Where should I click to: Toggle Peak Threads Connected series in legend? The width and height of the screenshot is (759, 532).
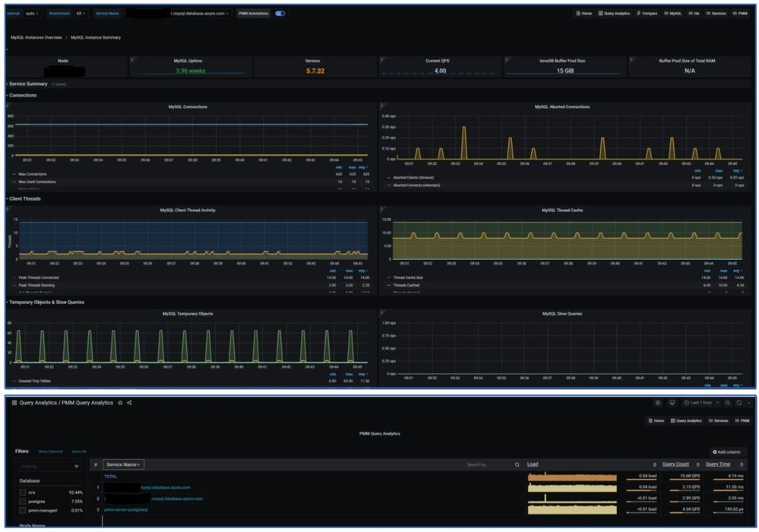point(38,278)
